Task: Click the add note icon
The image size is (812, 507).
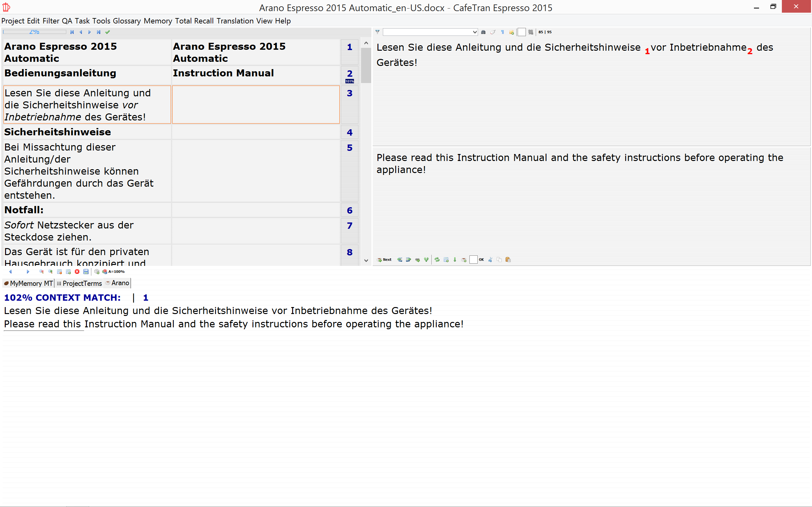Action: coord(511,32)
